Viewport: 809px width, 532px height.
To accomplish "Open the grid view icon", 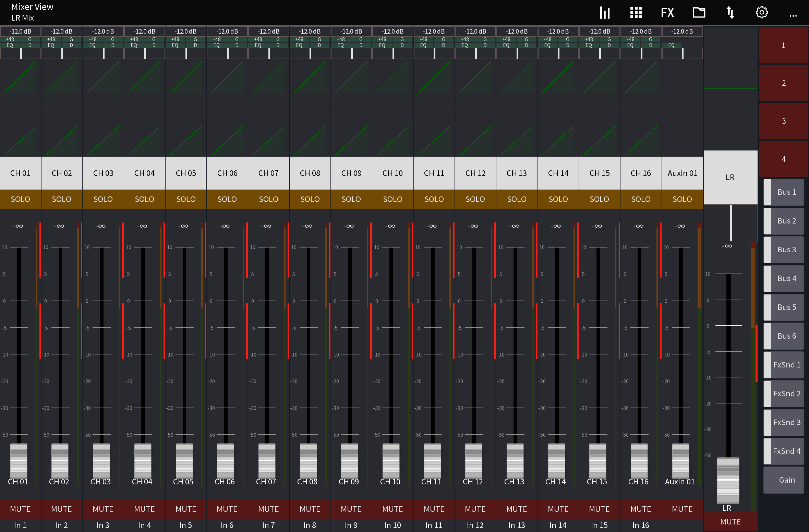I will 636,13.
